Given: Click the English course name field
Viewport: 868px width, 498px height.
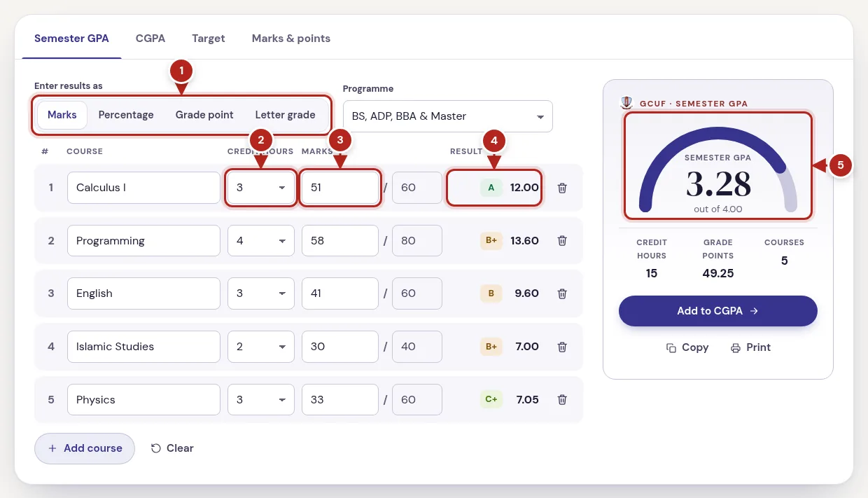Looking at the screenshot, I should click(x=143, y=293).
